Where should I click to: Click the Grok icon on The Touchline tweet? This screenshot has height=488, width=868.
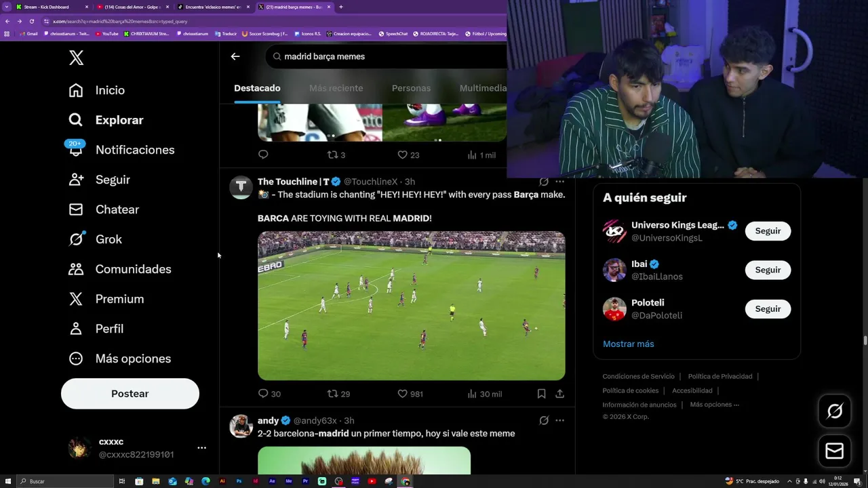tap(543, 182)
